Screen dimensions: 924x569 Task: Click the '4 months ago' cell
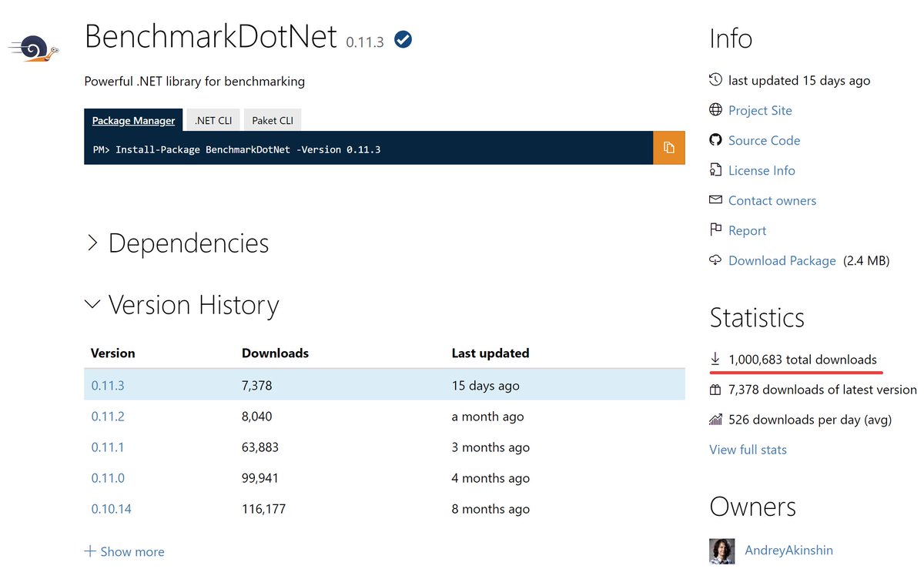click(x=490, y=478)
